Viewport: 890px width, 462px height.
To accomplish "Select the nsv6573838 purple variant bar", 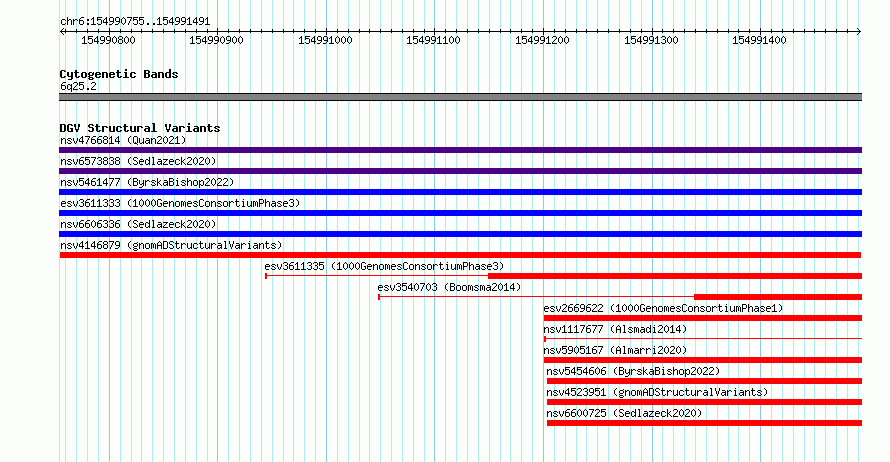I will coord(460,171).
